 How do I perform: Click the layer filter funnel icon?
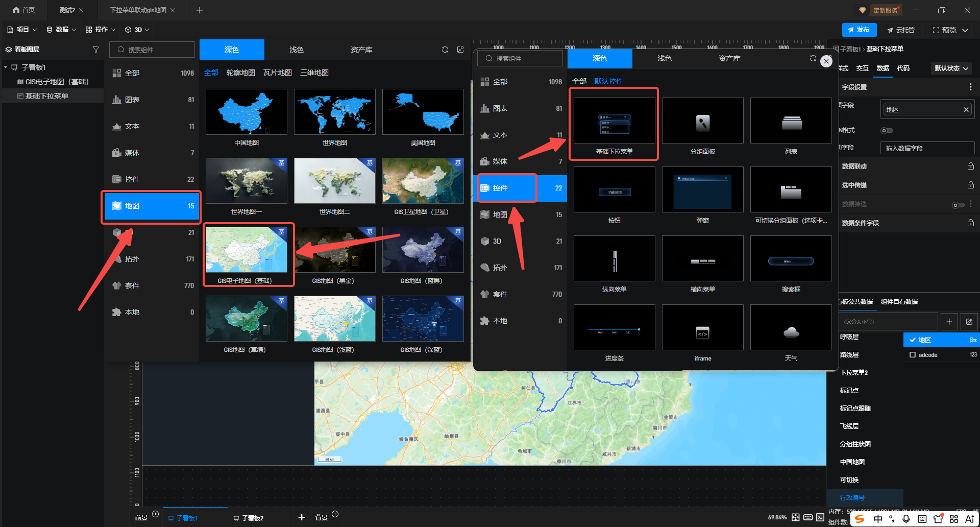pos(95,50)
